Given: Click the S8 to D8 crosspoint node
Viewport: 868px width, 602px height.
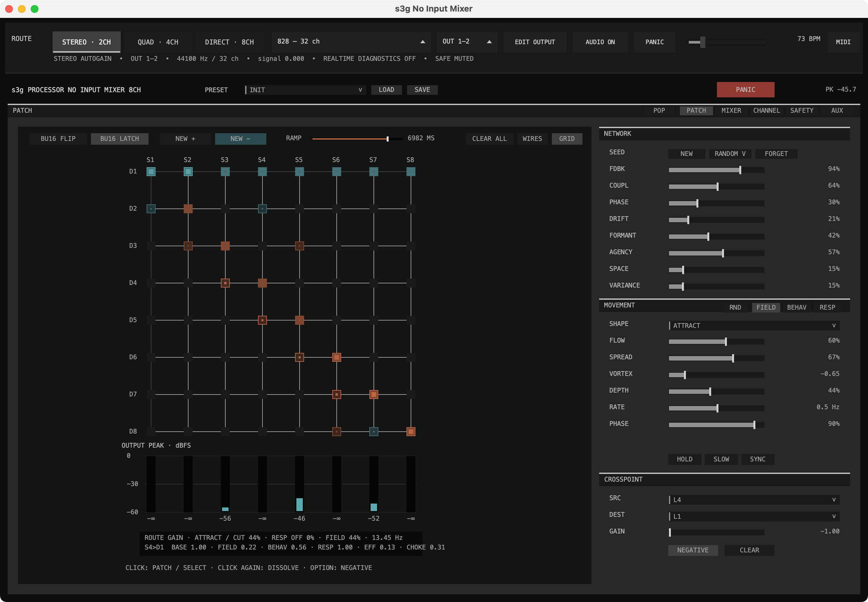Looking at the screenshot, I should point(411,432).
